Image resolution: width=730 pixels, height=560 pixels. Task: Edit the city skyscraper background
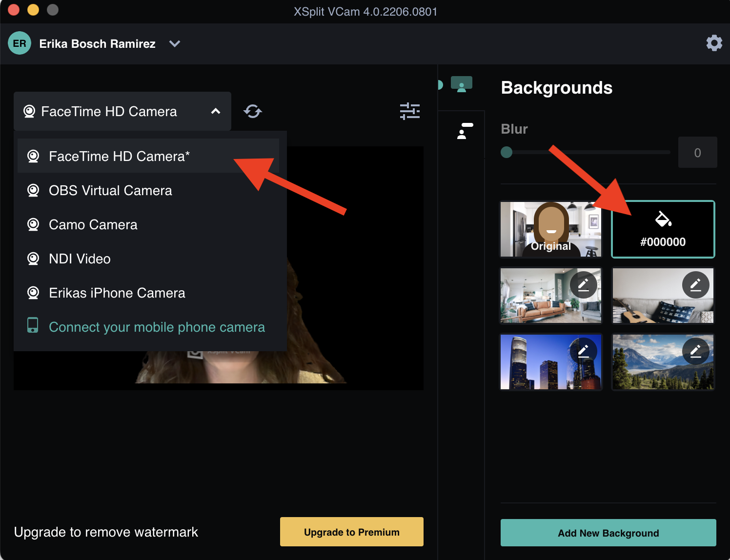[x=583, y=351]
